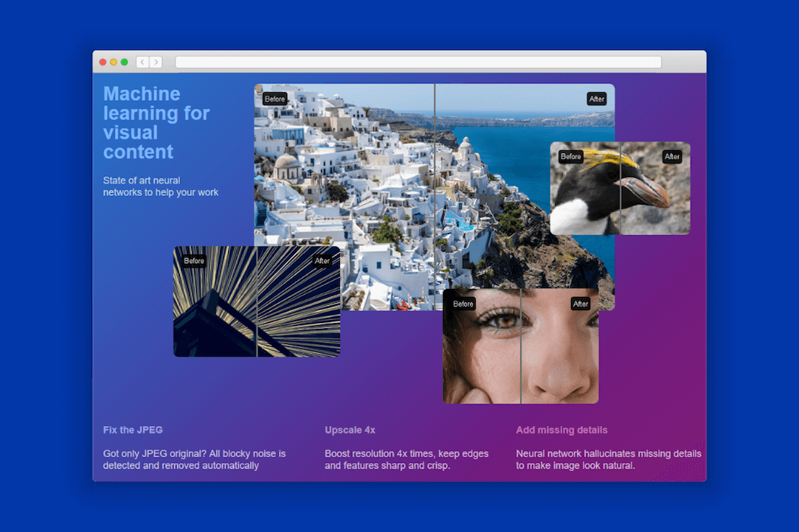Open the browser forward navigation arrow
The image size is (799, 532).
(x=156, y=62)
